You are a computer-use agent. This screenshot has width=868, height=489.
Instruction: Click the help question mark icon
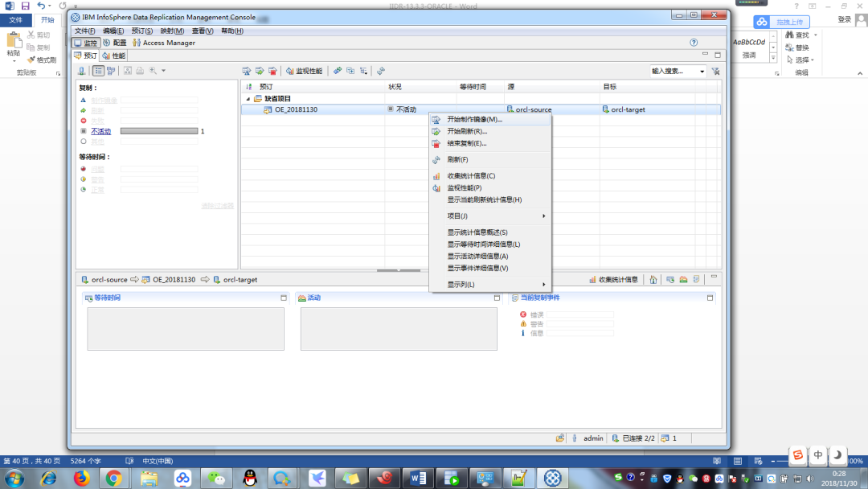(x=694, y=43)
